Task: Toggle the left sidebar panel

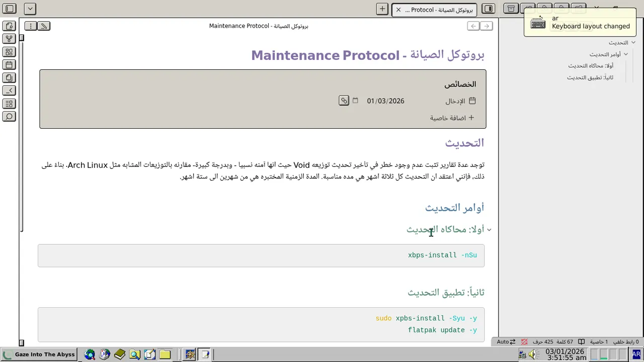Action: coord(10,9)
